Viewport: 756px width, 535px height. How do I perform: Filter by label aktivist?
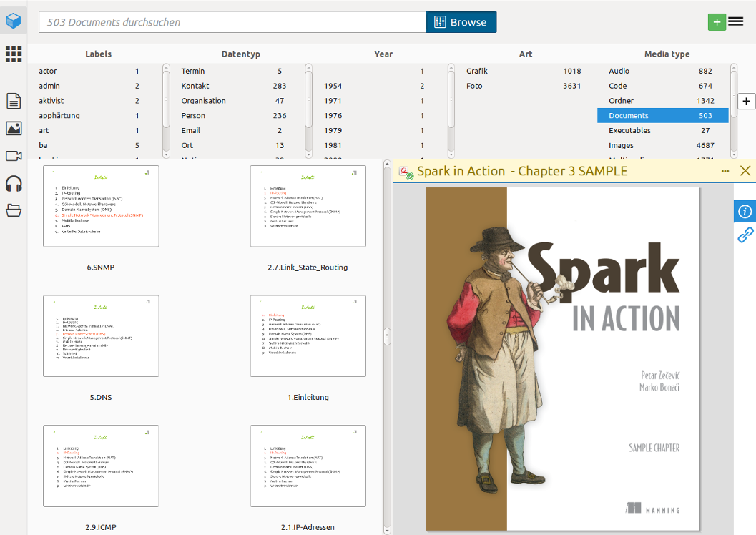pyautogui.click(x=94, y=101)
